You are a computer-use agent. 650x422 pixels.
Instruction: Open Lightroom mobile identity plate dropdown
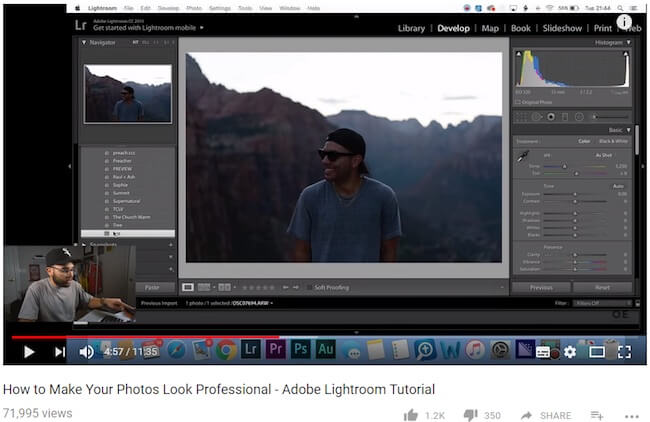[x=202, y=28]
